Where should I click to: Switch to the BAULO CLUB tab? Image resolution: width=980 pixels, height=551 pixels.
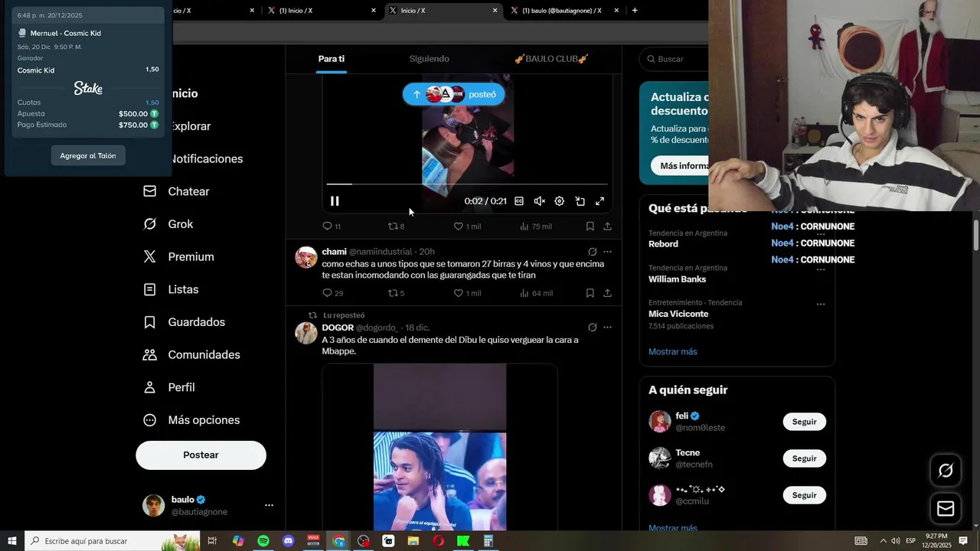[x=551, y=59]
